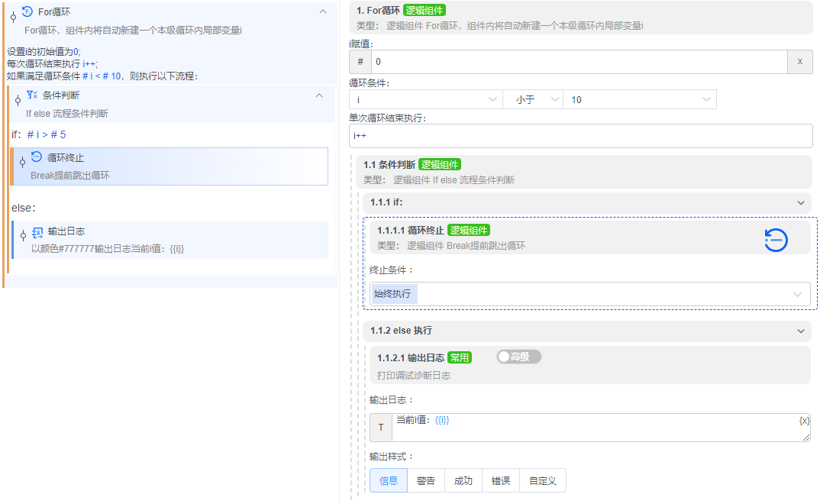Viewport: 820px width, 504px height.
Task: Click the T text icon beside the log field
Action: pyautogui.click(x=381, y=427)
